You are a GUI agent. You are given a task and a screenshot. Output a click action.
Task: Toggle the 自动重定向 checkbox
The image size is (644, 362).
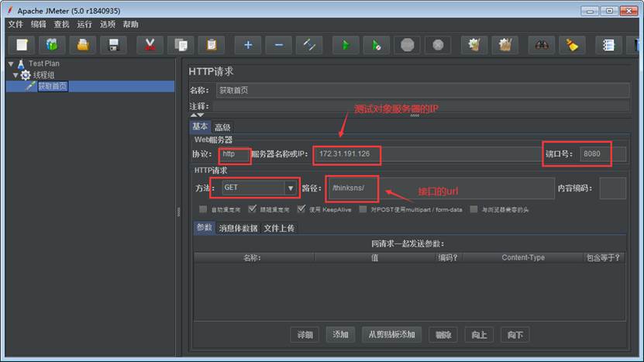tap(203, 209)
